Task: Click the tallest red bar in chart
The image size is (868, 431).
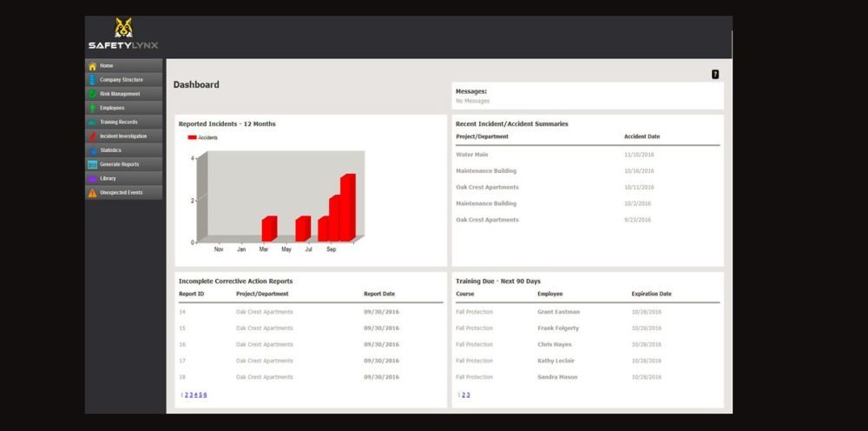Action: pyautogui.click(x=347, y=209)
